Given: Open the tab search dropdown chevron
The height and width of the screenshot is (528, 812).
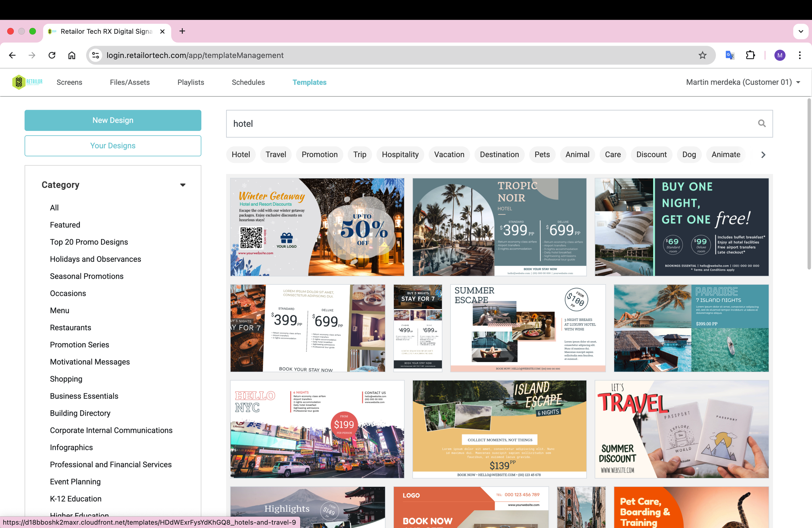Looking at the screenshot, I should point(800,31).
